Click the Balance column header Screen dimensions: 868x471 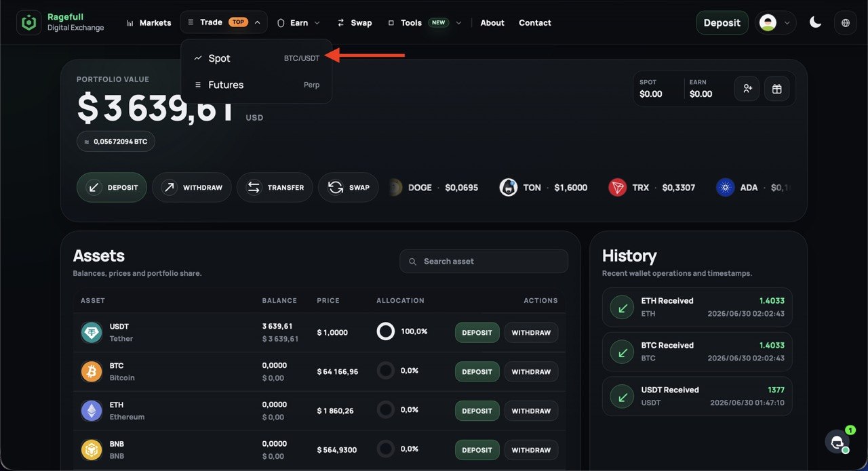pos(279,300)
